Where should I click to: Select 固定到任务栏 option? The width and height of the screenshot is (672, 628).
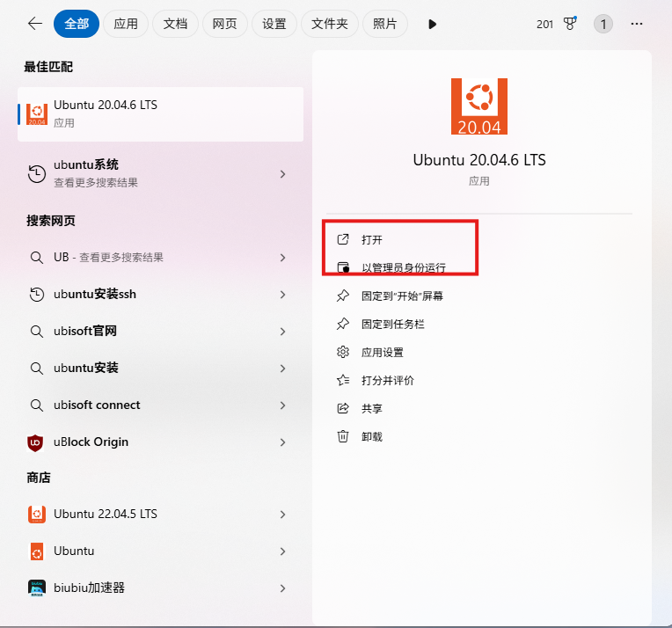click(x=392, y=325)
